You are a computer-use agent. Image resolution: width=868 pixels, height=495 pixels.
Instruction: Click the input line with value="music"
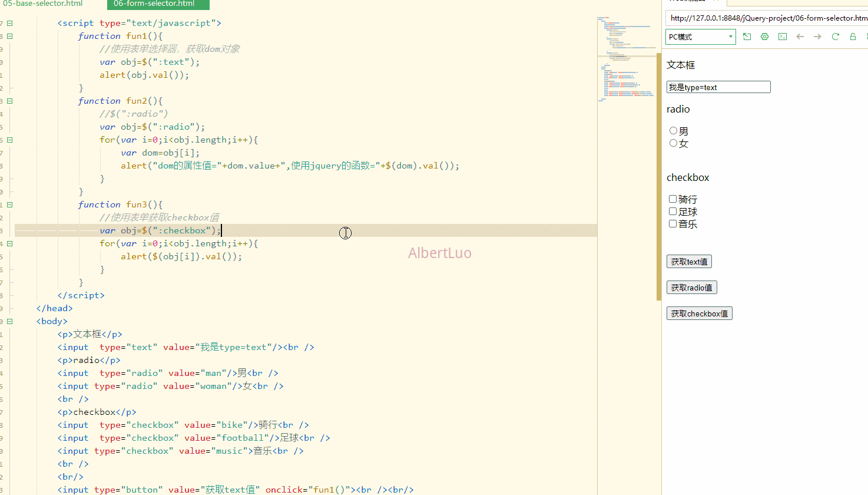tap(180, 451)
